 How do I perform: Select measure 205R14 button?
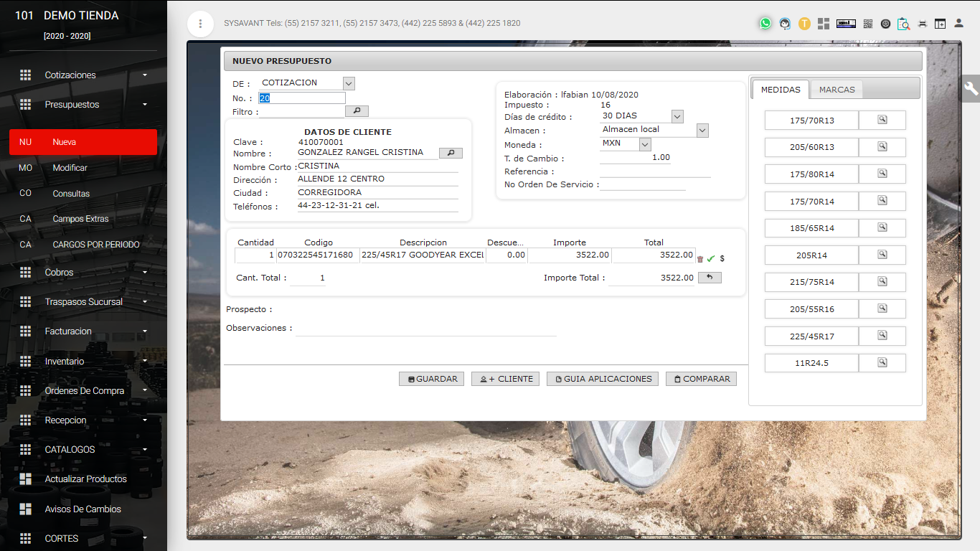[x=811, y=255]
